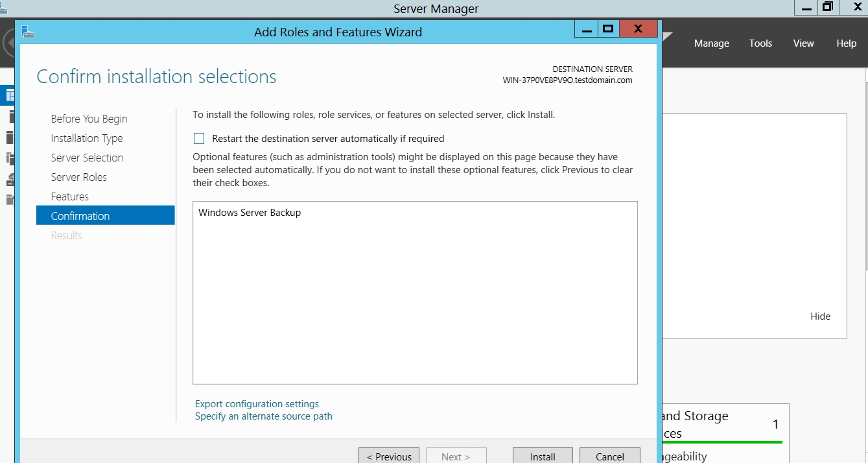
Task: Click the wizard icon in the dialog title bar
Action: point(27,32)
